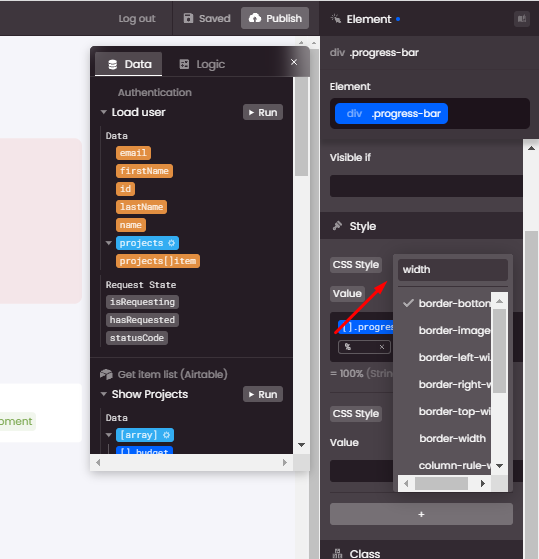This screenshot has height=559, width=539.
Task: Select the Data tab
Action: tap(129, 64)
